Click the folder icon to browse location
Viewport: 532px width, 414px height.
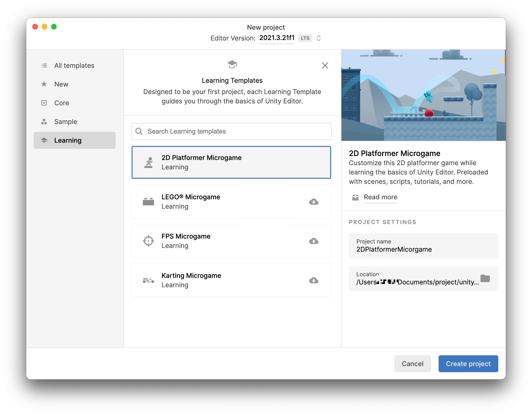tap(485, 278)
